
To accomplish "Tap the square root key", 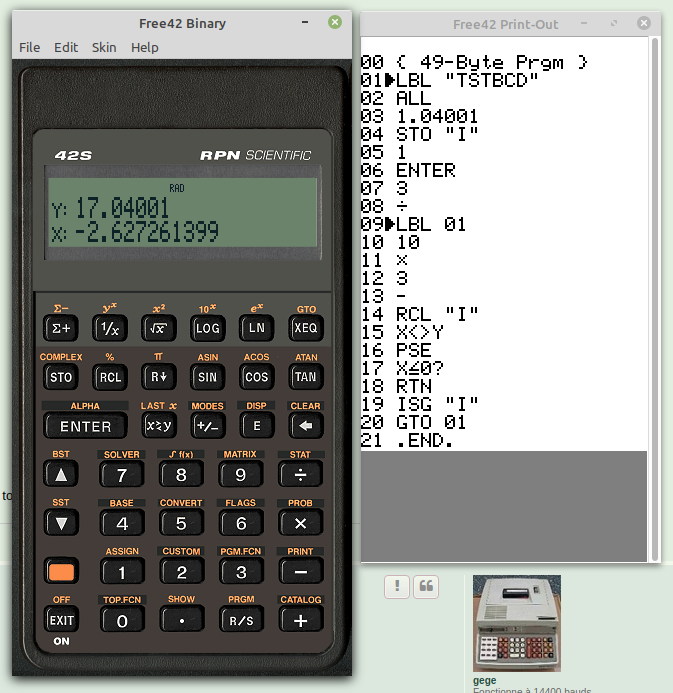I will pos(159,328).
